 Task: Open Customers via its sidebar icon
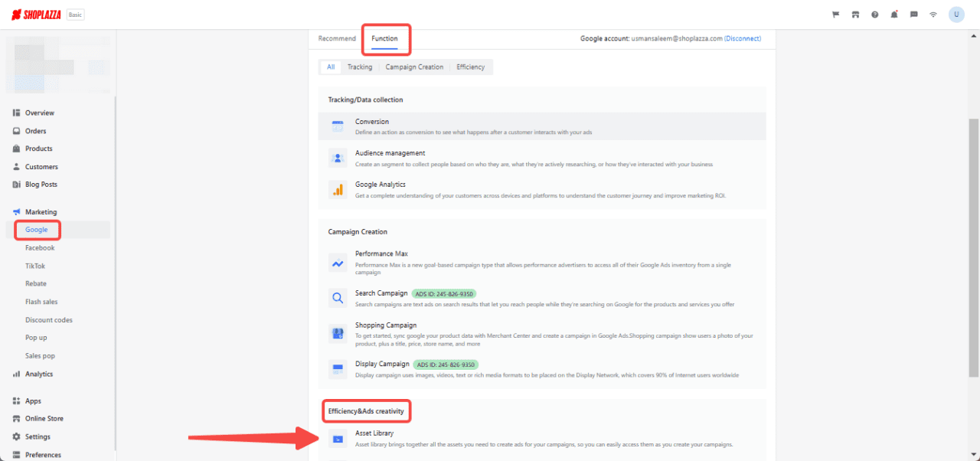(17, 167)
